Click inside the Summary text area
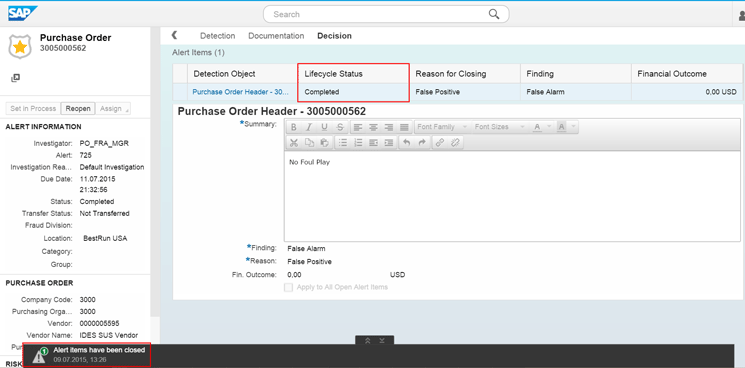The height and width of the screenshot is (368, 745). click(x=512, y=196)
